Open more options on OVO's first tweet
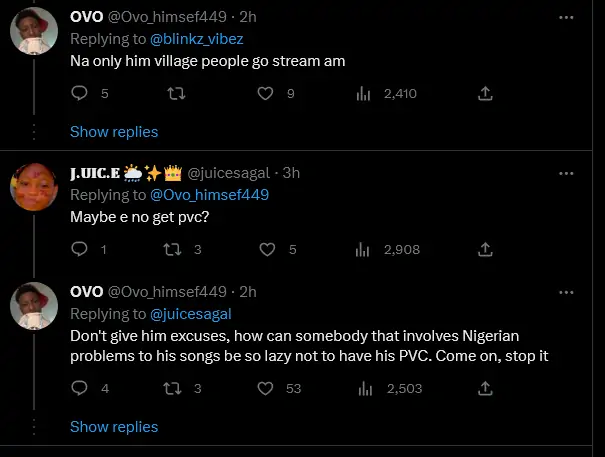The height and width of the screenshot is (457, 605). coord(566,17)
